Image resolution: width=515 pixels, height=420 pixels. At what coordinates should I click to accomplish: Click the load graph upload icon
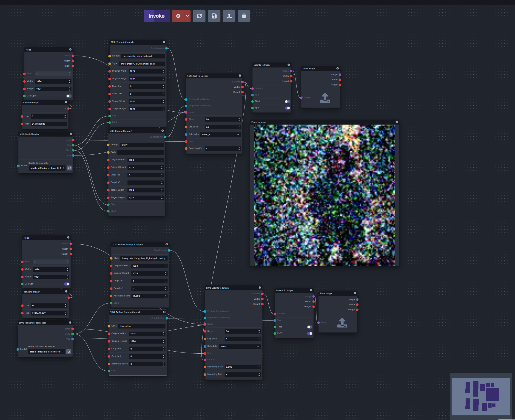coord(229,16)
